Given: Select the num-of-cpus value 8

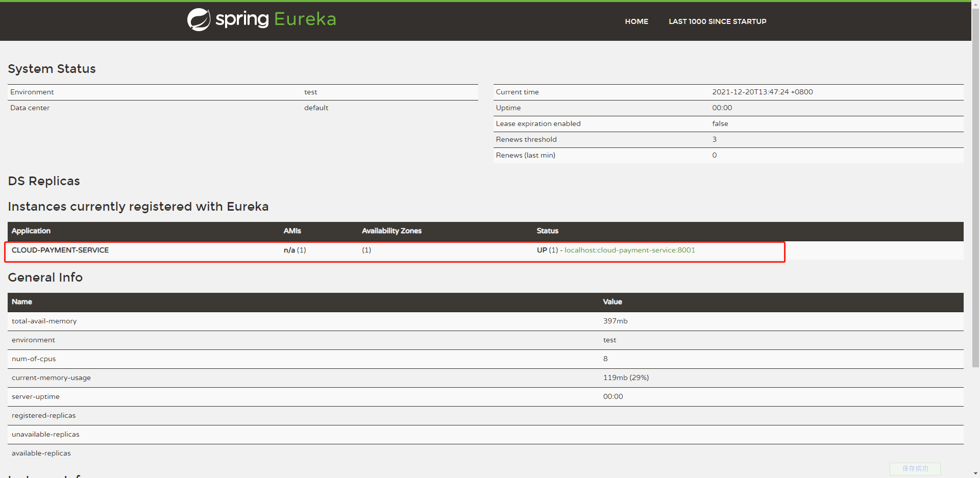Looking at the screenshot, I should (605, 359).
